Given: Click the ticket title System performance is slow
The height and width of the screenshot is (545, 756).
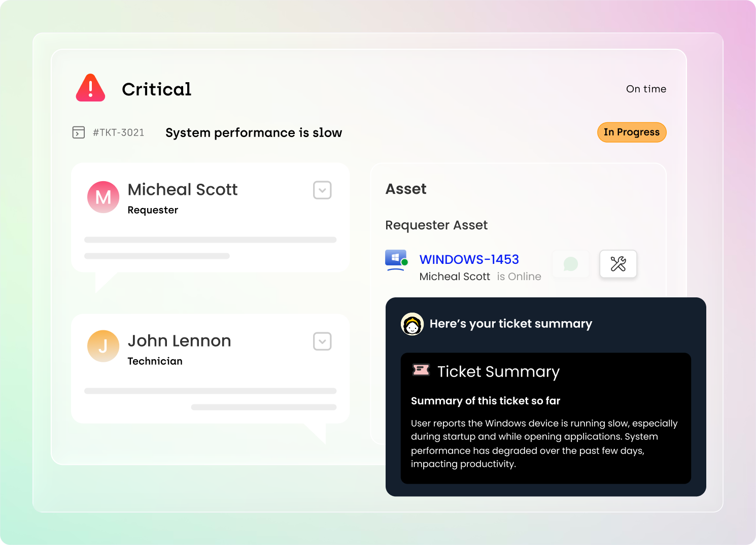Looking at the screenshot, I should pyautogui.click(x=254, y=132).
